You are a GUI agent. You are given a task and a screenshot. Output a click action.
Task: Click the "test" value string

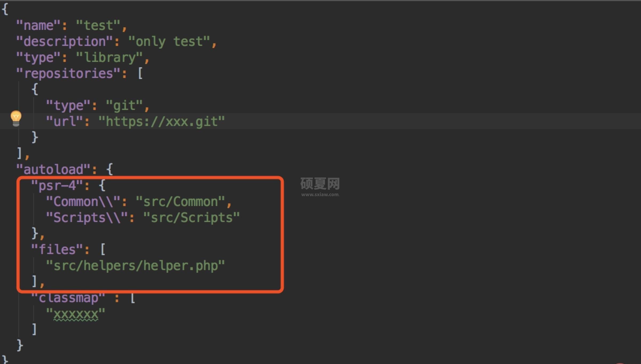98,25
